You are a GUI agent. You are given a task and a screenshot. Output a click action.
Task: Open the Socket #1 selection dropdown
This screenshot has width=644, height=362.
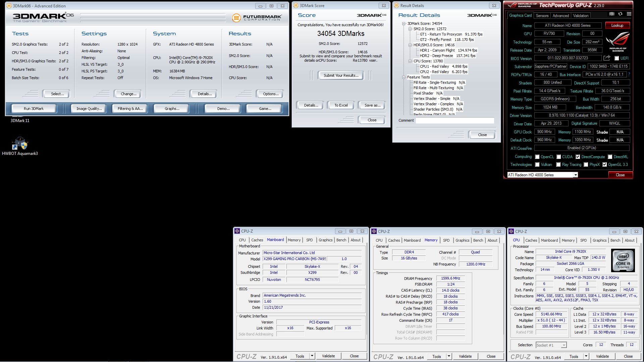pyautogui.click(x=564, y=345)
